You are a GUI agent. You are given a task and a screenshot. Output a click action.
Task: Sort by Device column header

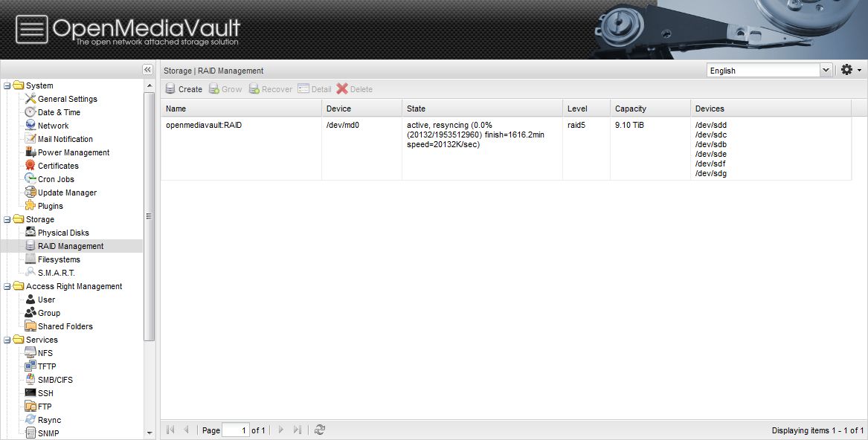click(362, 109)
